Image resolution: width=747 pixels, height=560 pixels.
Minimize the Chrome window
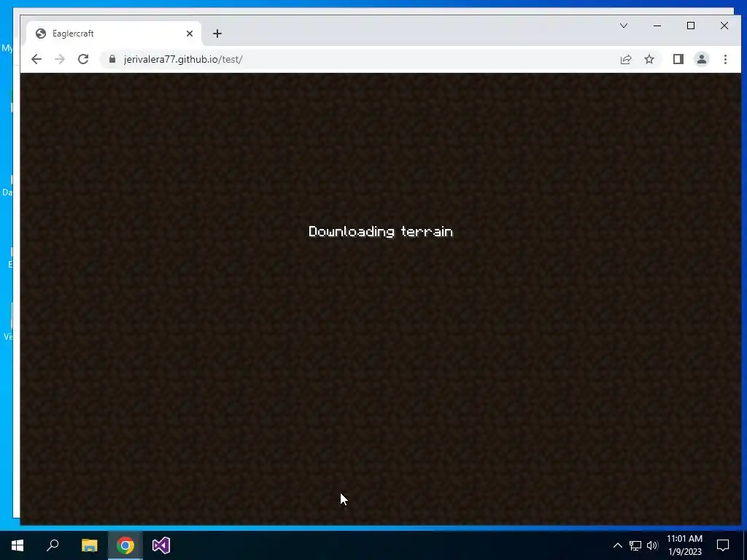point(657,26)
